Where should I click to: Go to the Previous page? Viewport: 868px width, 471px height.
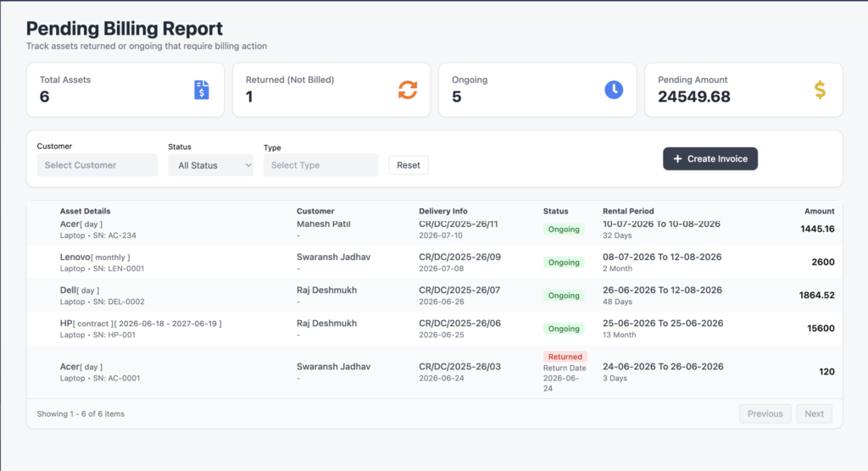(x=765, y=413)
